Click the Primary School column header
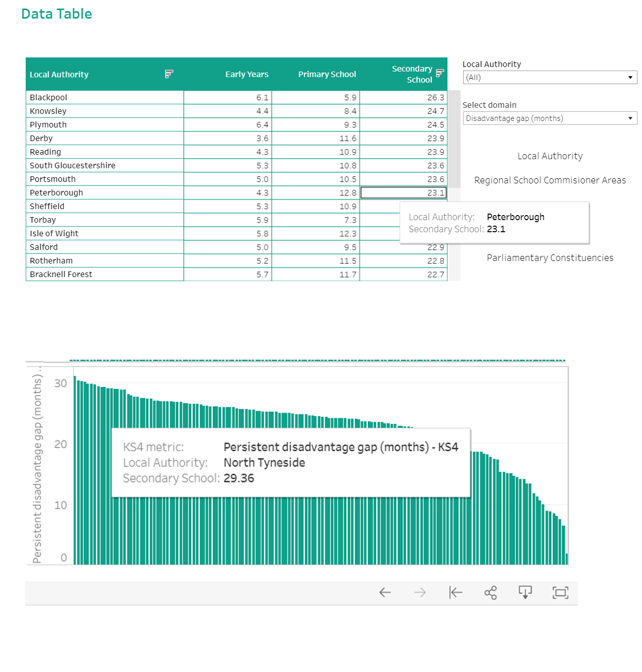Image resolution: width=642 pixels, height=672 pixels. tap(327, 75)
